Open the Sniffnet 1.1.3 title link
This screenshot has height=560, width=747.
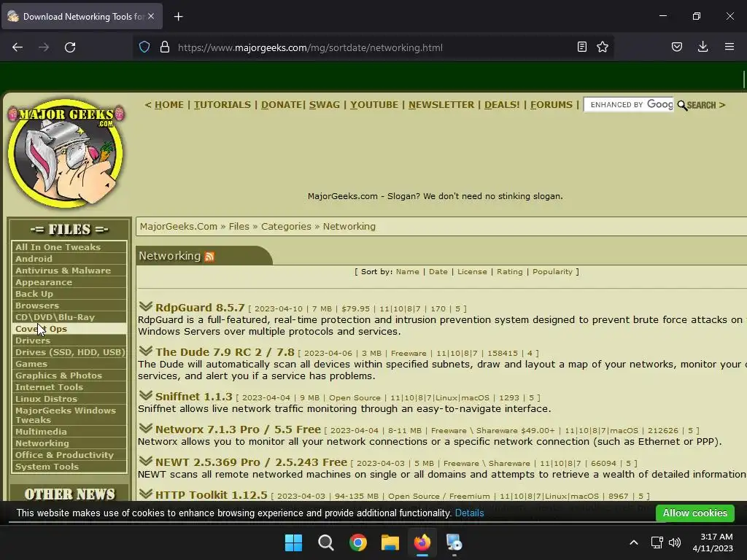194,396
